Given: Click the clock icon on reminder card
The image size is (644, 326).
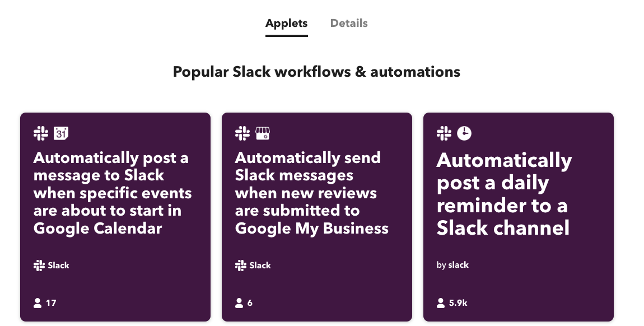Looking at the screenshot, I should tap(464, 133).
